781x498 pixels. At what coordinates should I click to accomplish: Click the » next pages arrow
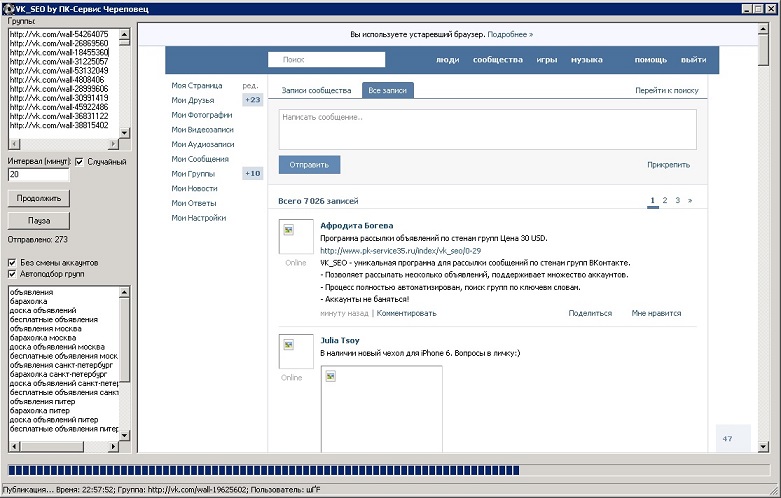click(690, 200)
